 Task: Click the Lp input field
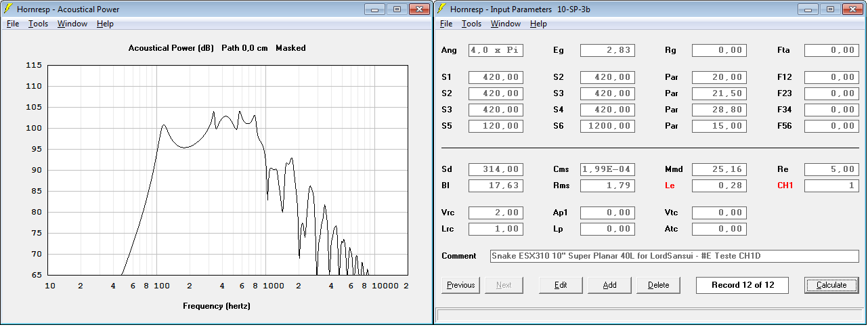[x=607, y=229]
